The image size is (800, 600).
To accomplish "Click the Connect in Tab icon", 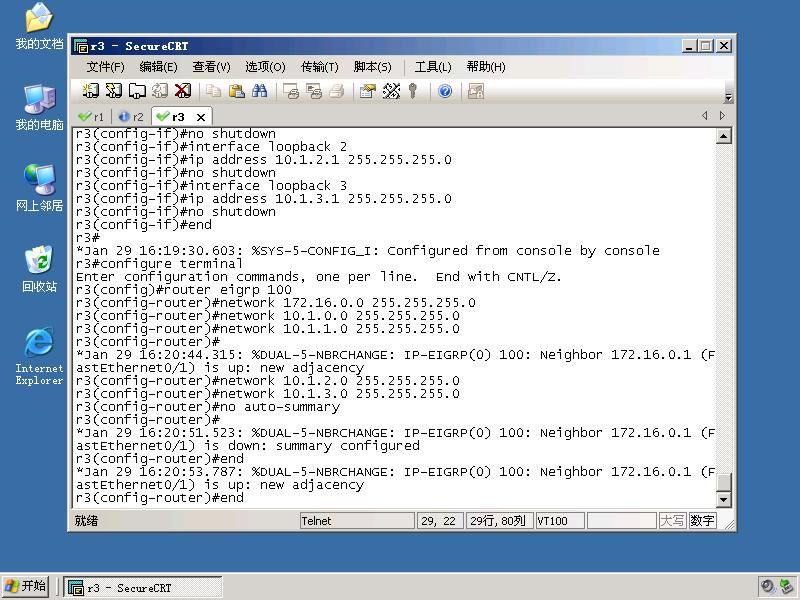I will pyautogui.click(x=137, y=91).
